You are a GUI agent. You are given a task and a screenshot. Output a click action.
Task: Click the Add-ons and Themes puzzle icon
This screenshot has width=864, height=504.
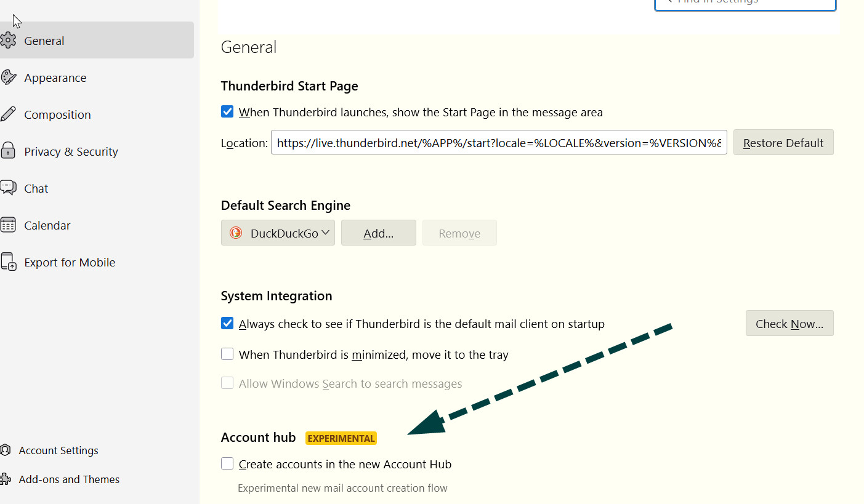(x=6, y=479)
